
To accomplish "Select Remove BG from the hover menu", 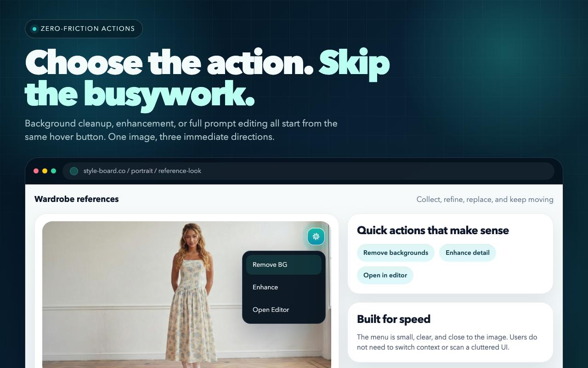I will pyautogui.click(x=284, y=264).
